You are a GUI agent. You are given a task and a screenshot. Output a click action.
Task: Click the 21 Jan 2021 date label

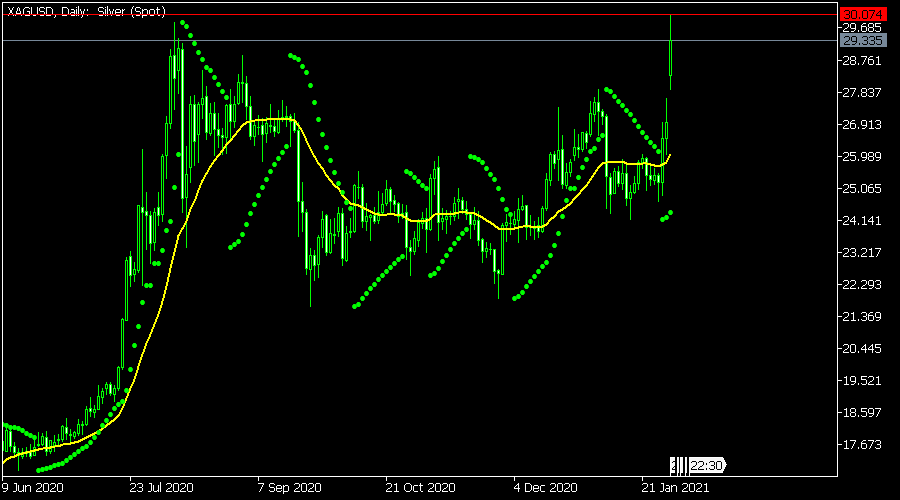point(675,488)
